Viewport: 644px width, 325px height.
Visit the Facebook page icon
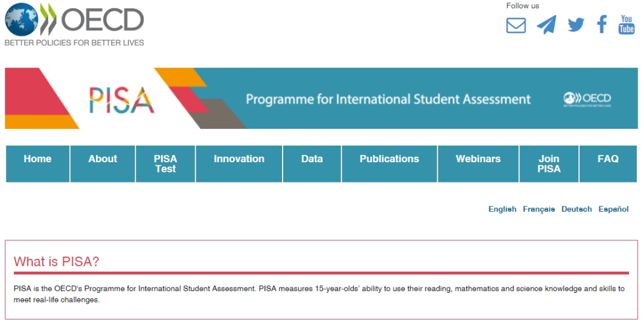pos(602,24)
